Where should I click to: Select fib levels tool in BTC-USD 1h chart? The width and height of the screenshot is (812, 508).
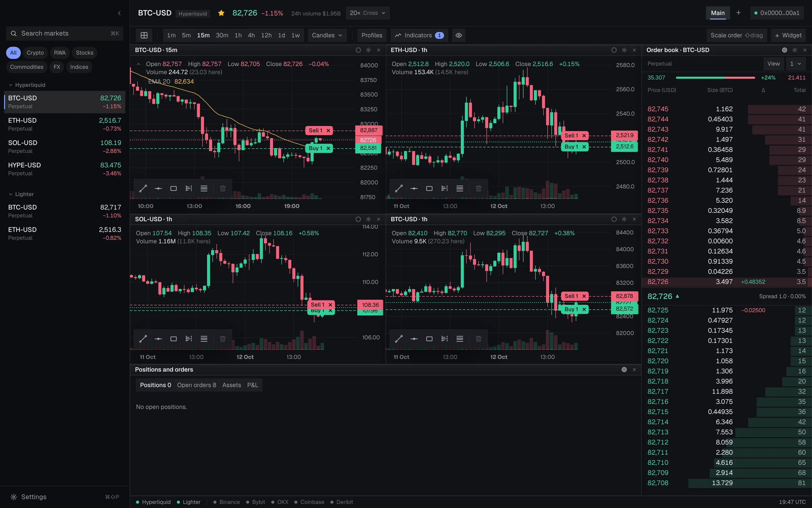coord(460,339)
